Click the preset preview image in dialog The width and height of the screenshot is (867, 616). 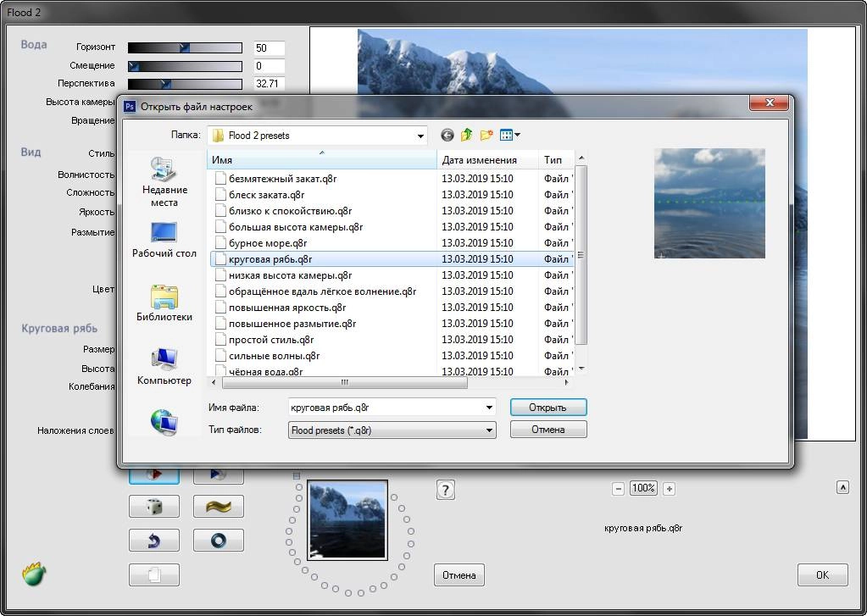[709, 203]
